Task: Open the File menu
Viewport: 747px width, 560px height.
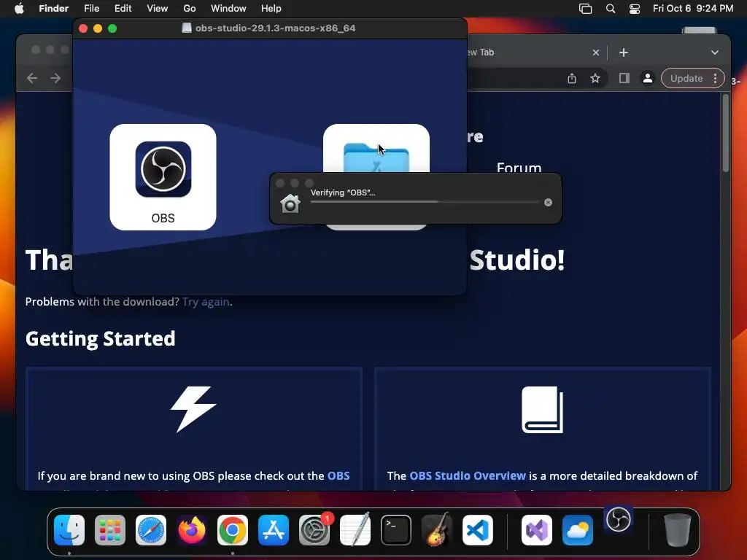Action: 91,9
